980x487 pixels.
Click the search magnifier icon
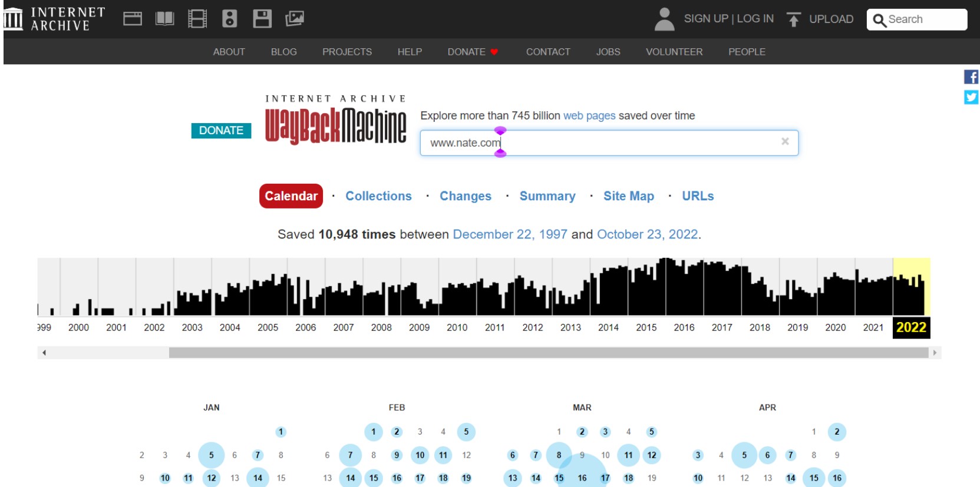click(879, 20)
